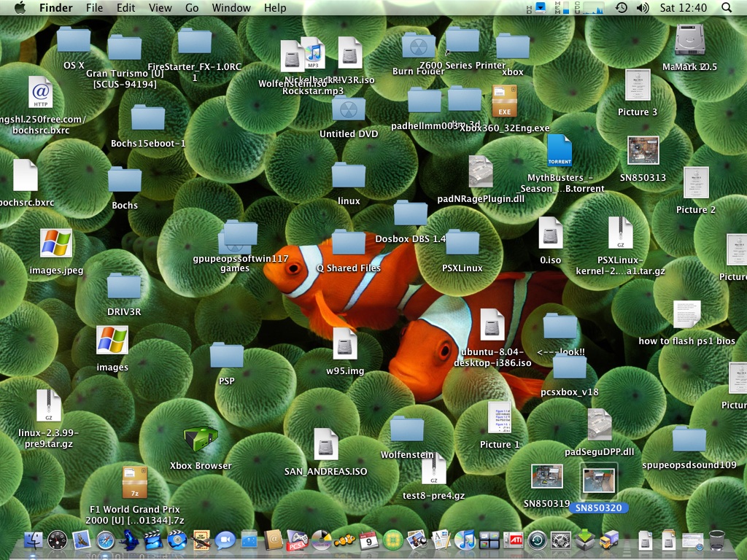Open the Window menu
Screen dimensions: 747x560
231,8
